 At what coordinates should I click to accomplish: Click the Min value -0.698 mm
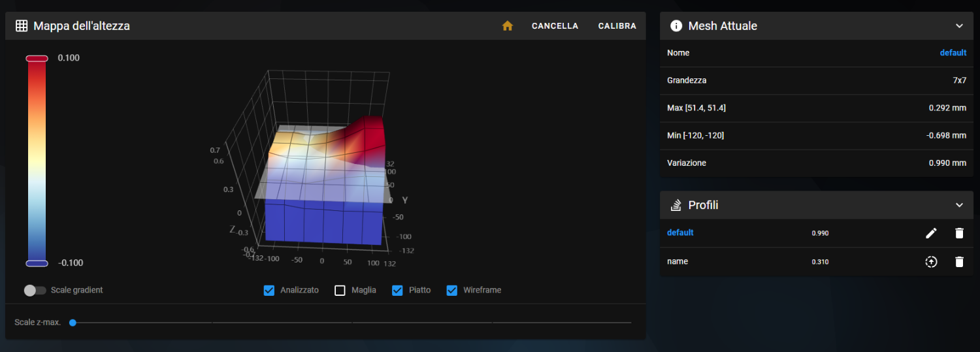pyautogui.click(x=946, y=136)
